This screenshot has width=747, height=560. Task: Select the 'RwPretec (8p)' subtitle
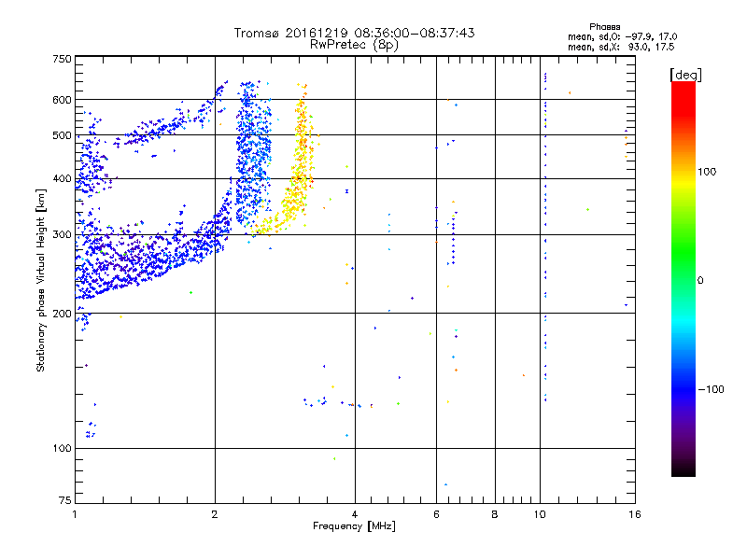tap(354, 45)
